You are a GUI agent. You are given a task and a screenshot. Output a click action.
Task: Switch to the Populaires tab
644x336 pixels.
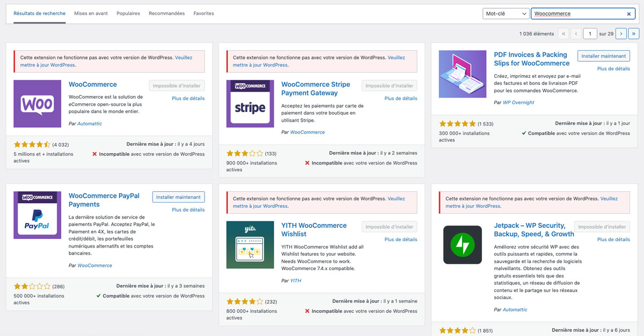point(128,13)
